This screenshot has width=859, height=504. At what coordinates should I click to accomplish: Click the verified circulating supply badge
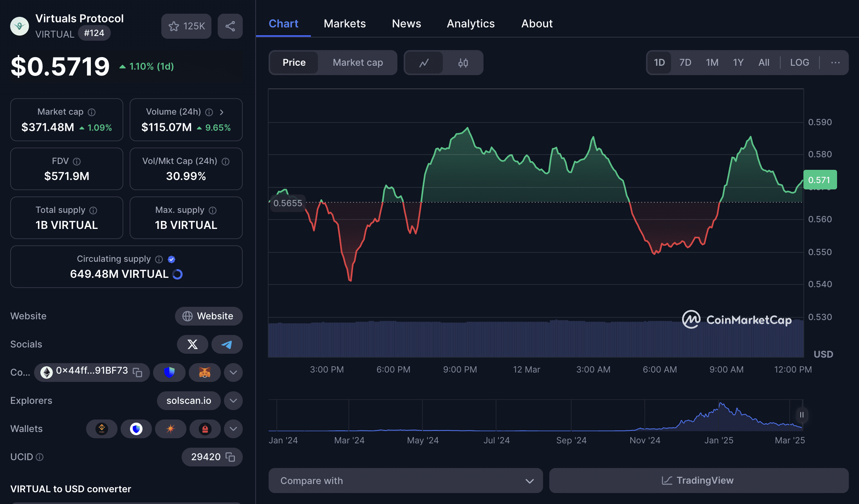(171, 259)
